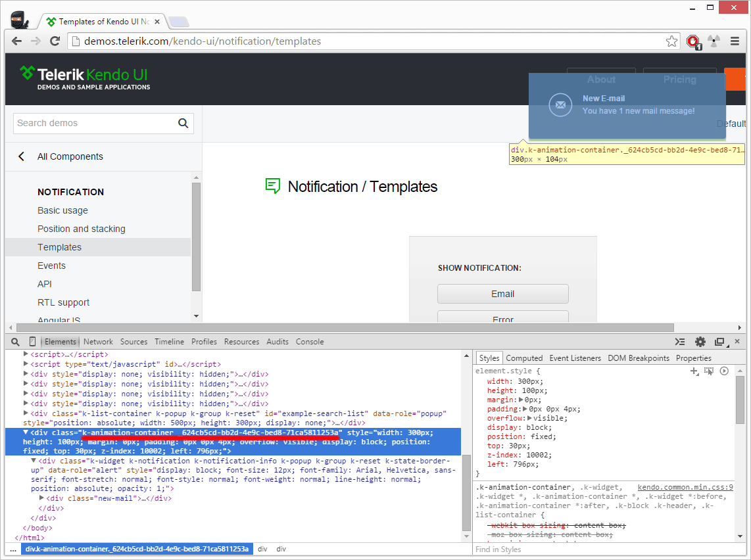The image size is (751, 560).
Task: Expand the padding property triangle
Action: coord(525,409)
